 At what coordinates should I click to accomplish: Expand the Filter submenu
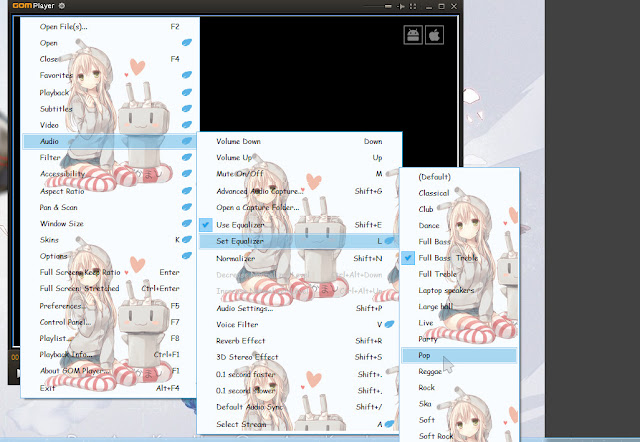point(187,157)
